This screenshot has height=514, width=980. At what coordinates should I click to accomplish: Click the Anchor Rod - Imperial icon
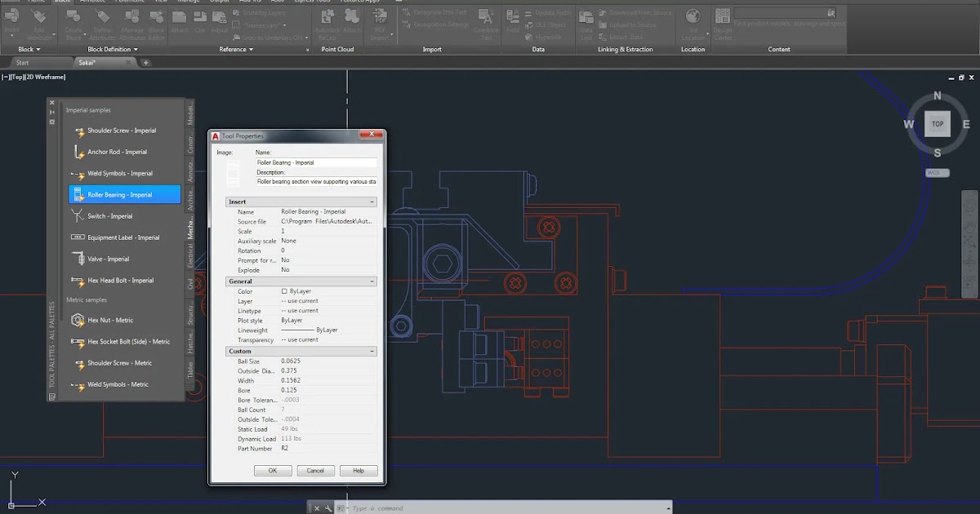[79, 152]
